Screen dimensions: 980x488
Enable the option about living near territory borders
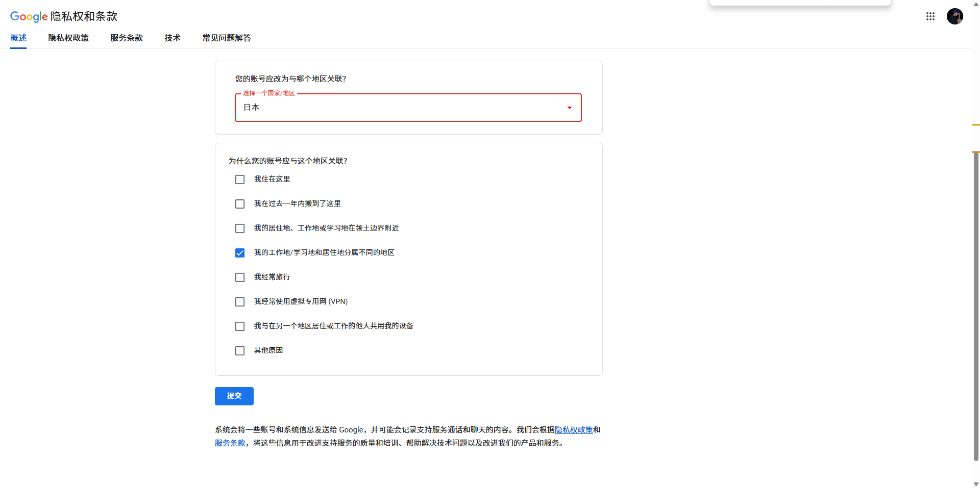point(240,228)
